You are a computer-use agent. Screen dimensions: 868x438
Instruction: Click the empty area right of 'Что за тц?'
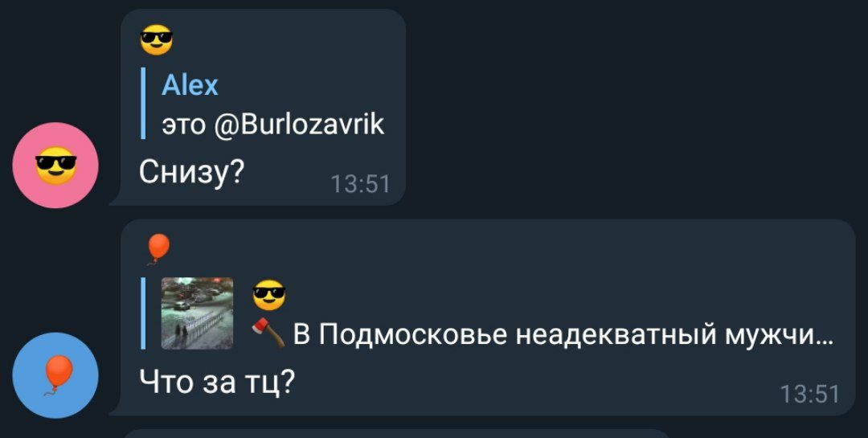[x=531, y=383]
